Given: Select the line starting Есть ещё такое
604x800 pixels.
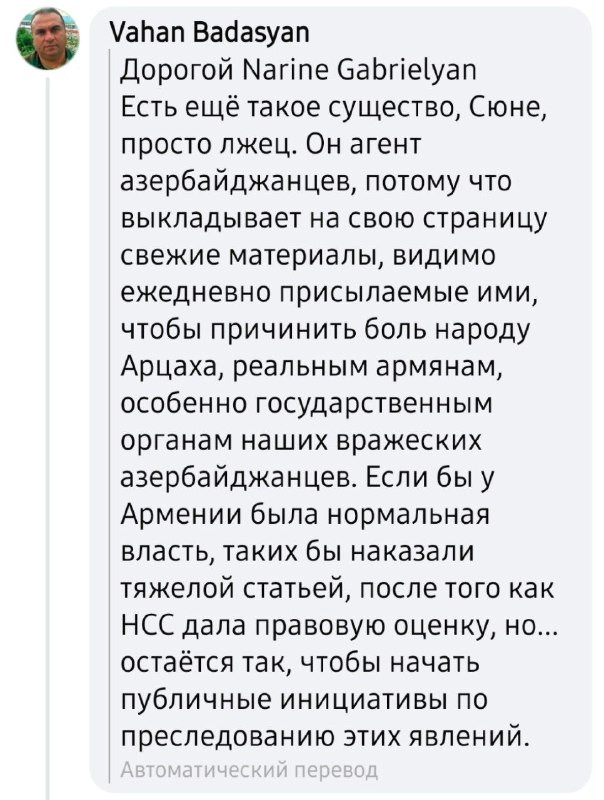Looking at the screenshot, I should pyautogui.click(x=334, y=108).
